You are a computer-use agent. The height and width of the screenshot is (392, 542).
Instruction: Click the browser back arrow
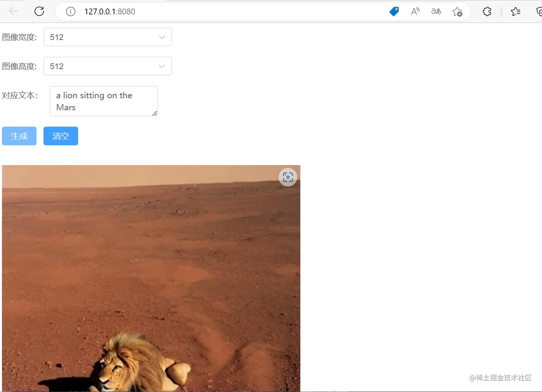point(14,11)
